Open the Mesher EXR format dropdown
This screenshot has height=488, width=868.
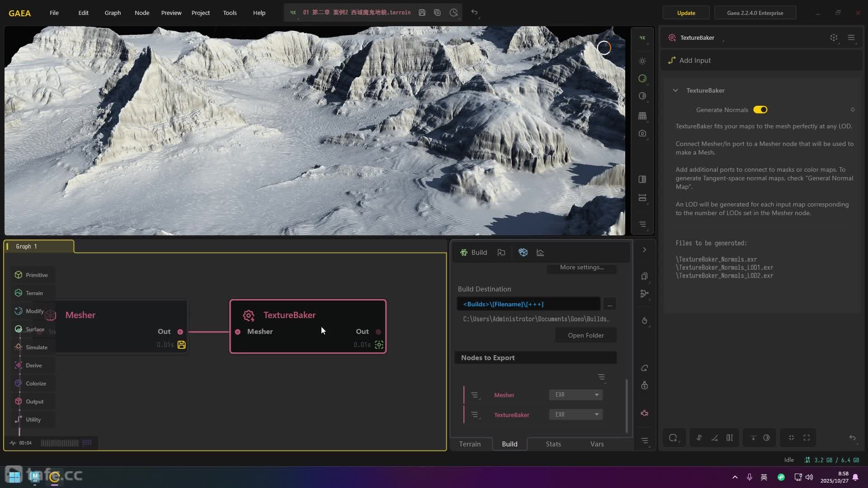tap(576, 395)
